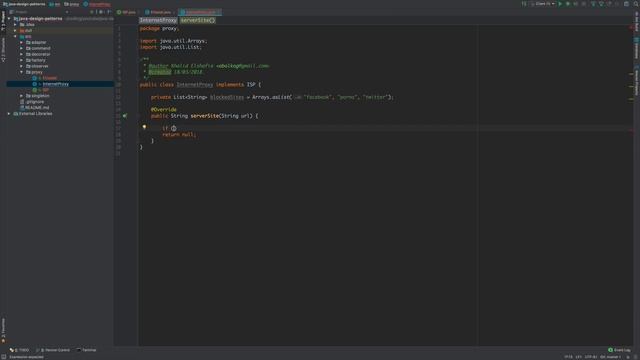
Task: Click src in the navigation bar
Action: pos(54,4)
